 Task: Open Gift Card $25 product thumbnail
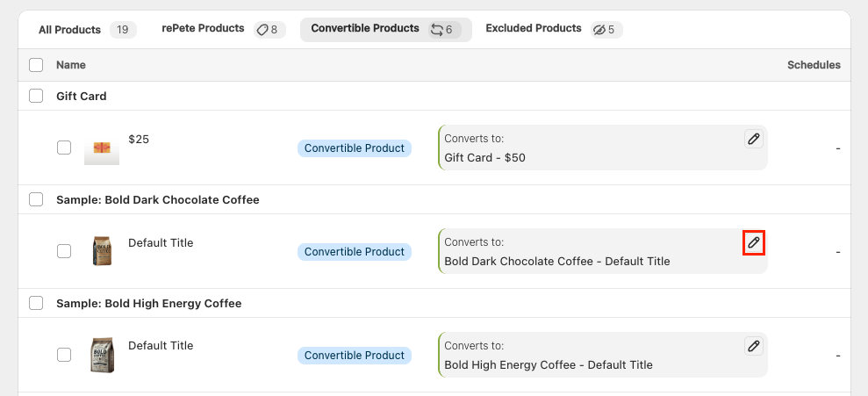(102, 148)
